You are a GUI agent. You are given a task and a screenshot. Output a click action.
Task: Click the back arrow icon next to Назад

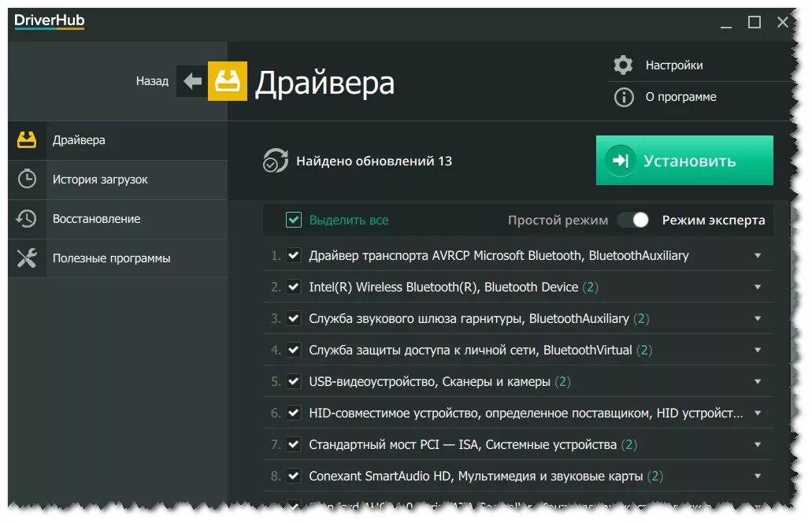(192, 81)
